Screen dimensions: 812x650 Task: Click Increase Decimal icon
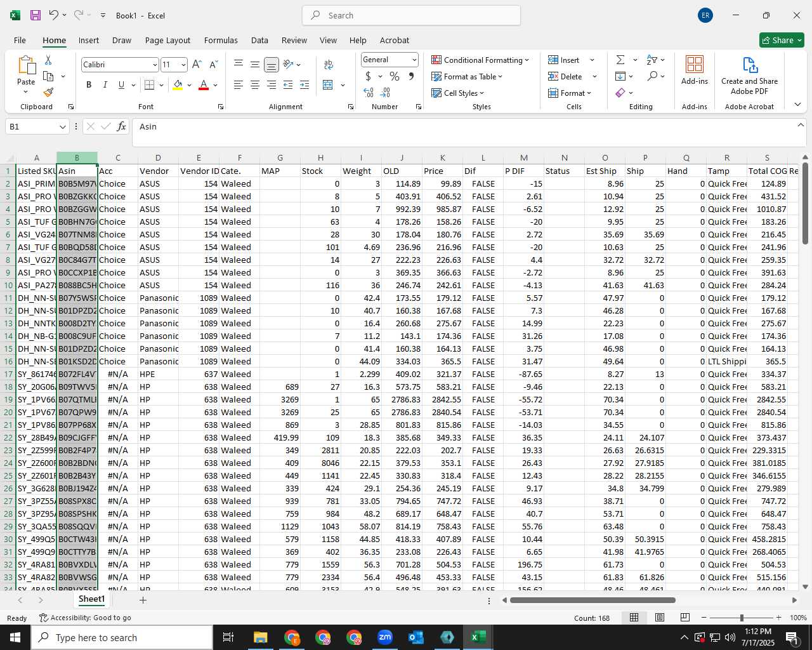click(x=369, y=92)
